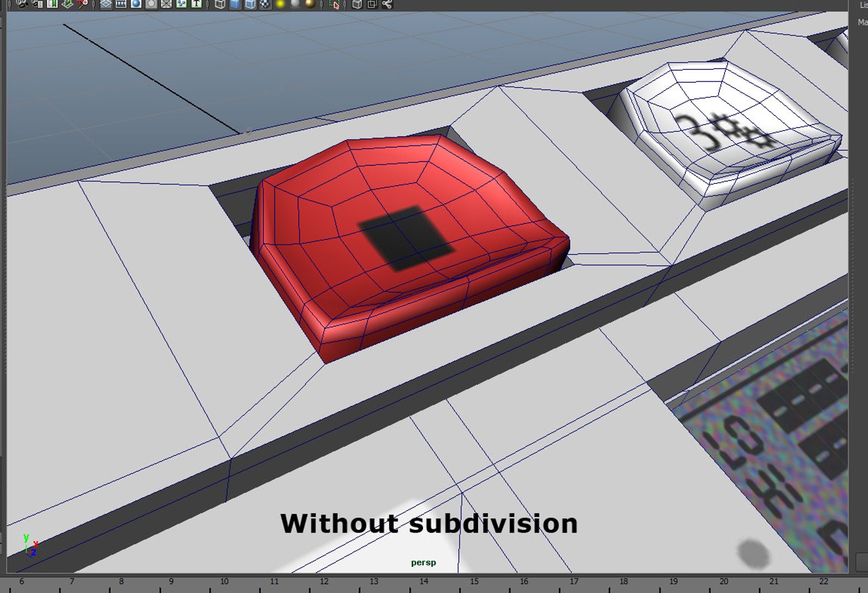Click frame 10 on the timeline
The image size is (868, 593).
tap(224, 581)
